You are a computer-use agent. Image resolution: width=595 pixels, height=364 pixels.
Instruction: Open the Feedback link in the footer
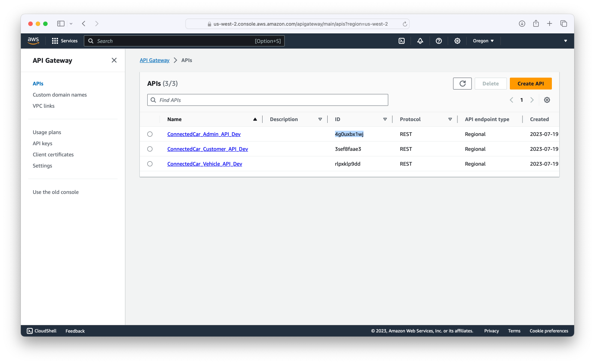pos(75,331)
